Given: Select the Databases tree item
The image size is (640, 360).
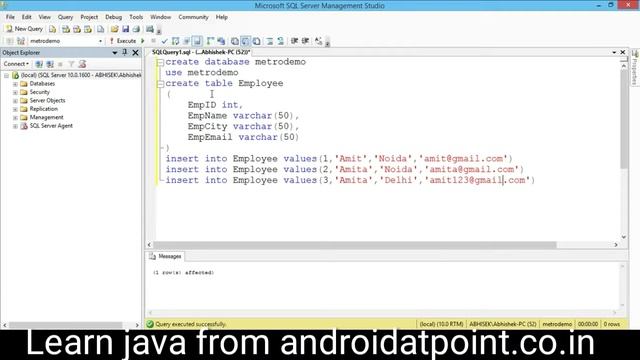Looking at the screenshot, I should click(x=42, y=84).
